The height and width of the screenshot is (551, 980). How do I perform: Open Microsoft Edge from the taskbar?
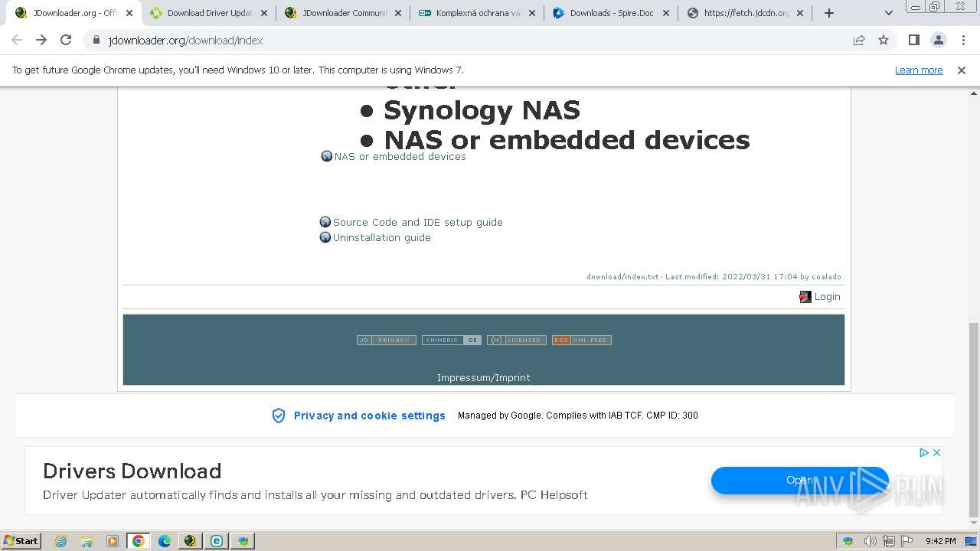tap(165, 541)
